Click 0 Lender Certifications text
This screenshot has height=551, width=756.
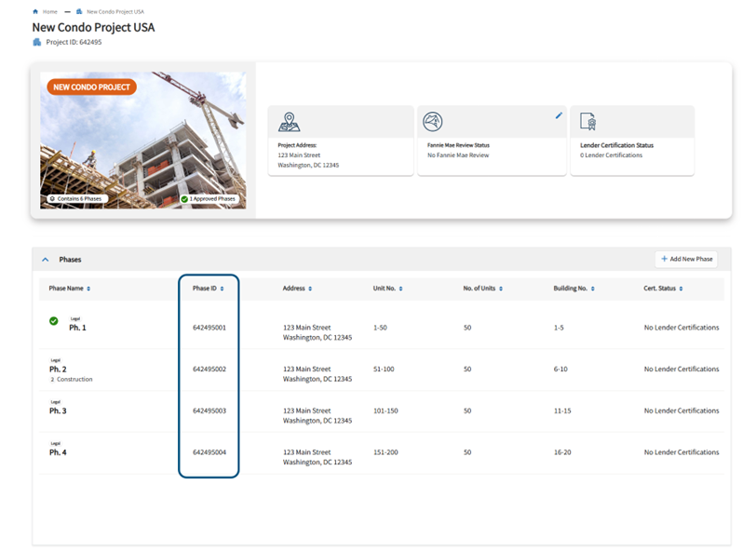click(611, 155)
